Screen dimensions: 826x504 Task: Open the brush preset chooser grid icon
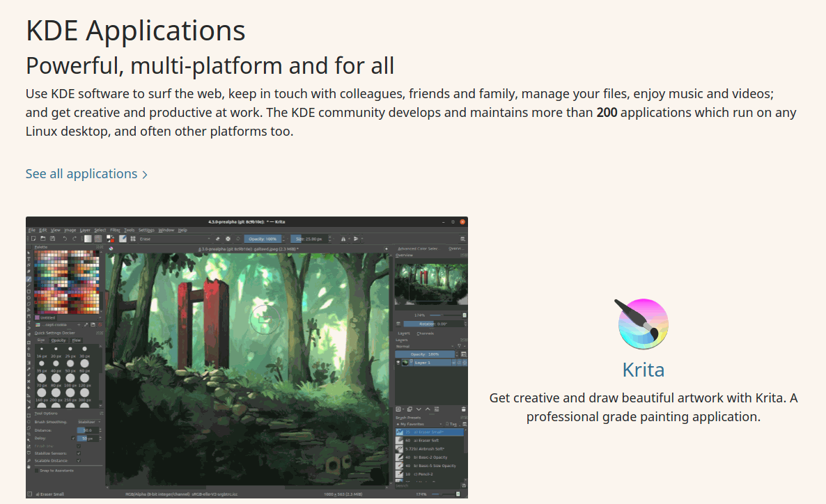(x=133, y=239)
